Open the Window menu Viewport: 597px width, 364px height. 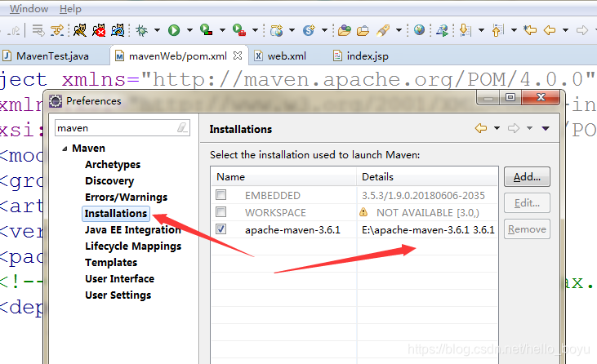click(x=29, y=8)
